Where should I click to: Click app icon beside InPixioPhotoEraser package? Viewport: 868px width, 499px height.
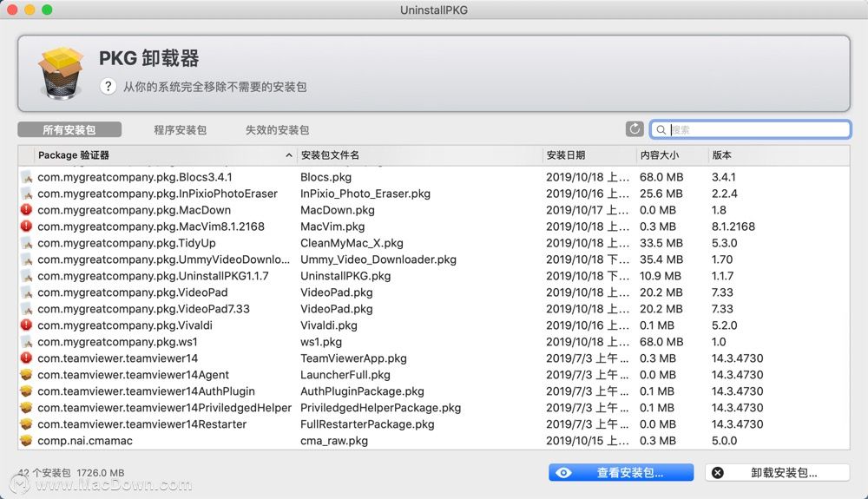click(26, 194)
